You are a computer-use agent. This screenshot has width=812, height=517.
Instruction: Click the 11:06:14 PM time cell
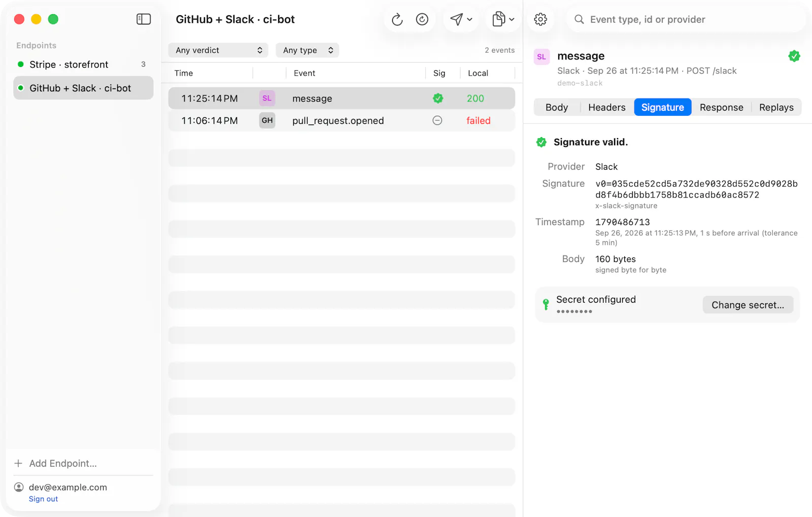point(210,121)
